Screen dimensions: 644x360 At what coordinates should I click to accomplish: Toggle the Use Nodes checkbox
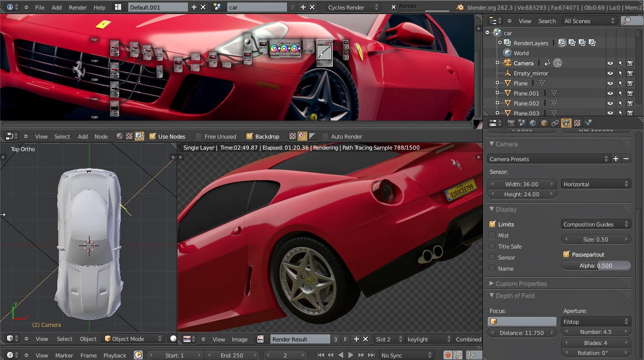pyautogui.click(x=152, y=136)
